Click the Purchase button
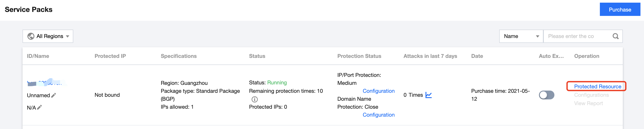Viewport: 644px width, 129px height. [620, 9]
